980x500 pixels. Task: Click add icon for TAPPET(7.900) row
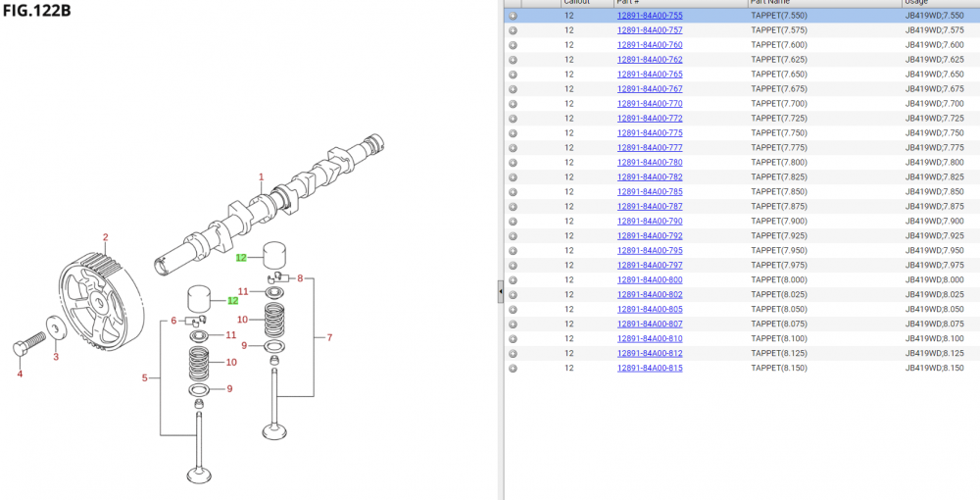pos(513,222)
